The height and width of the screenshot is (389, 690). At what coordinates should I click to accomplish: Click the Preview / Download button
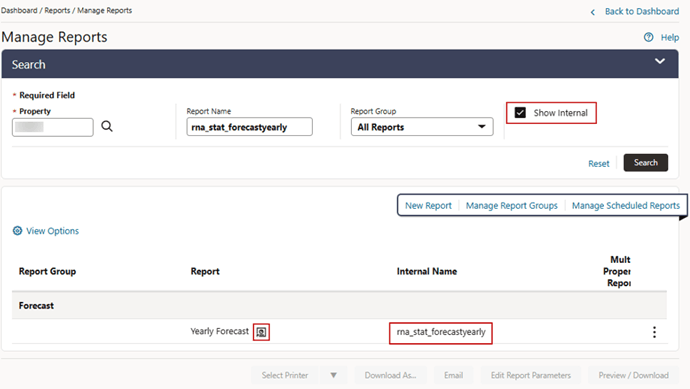(633, 375)
